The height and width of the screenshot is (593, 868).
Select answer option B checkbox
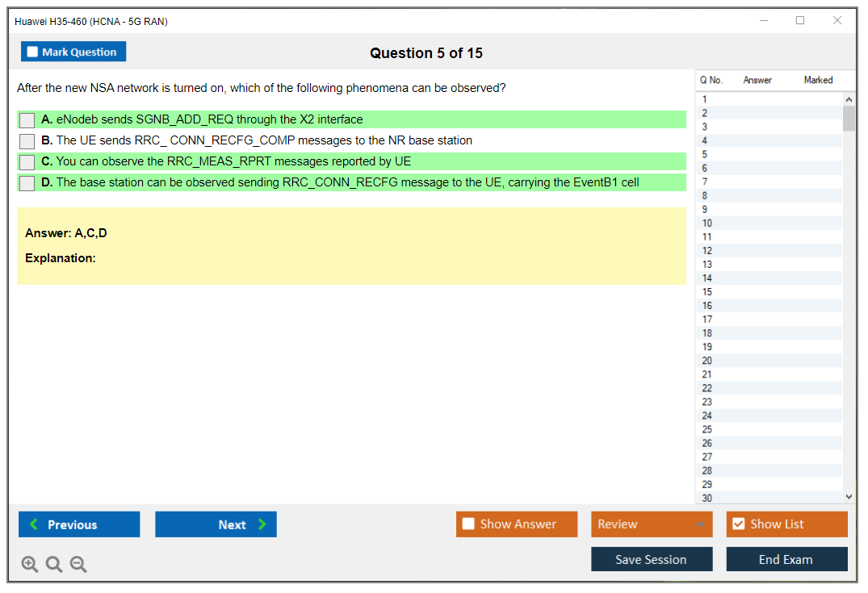(27, 141)
